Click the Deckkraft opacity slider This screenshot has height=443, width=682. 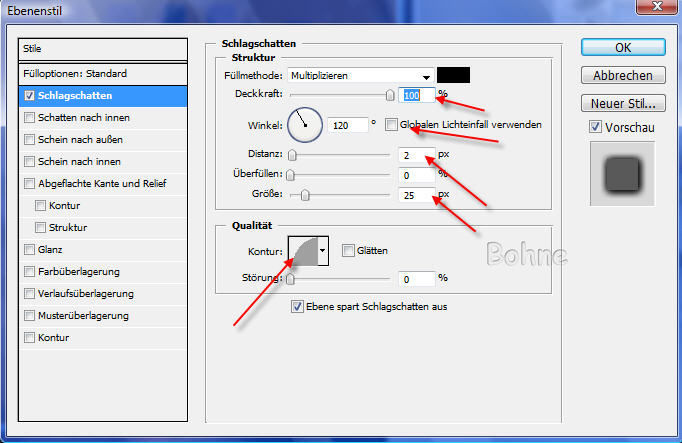[340, 95]
